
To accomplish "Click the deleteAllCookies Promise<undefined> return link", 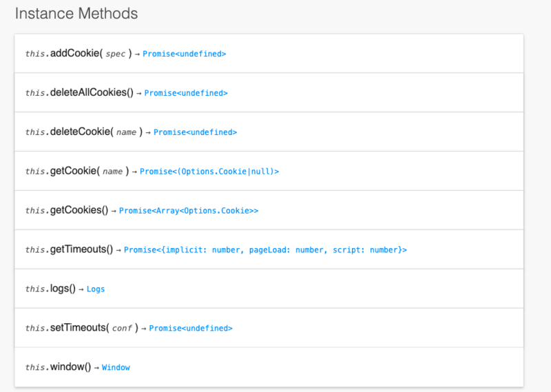I will pyautogui.click(x=185, y=93).
